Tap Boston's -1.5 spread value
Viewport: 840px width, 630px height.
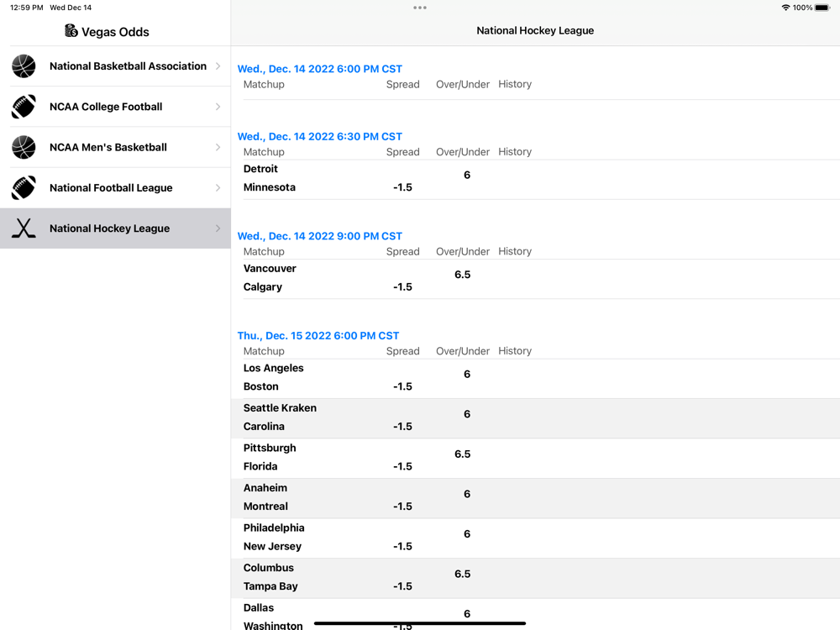[402, 386]
